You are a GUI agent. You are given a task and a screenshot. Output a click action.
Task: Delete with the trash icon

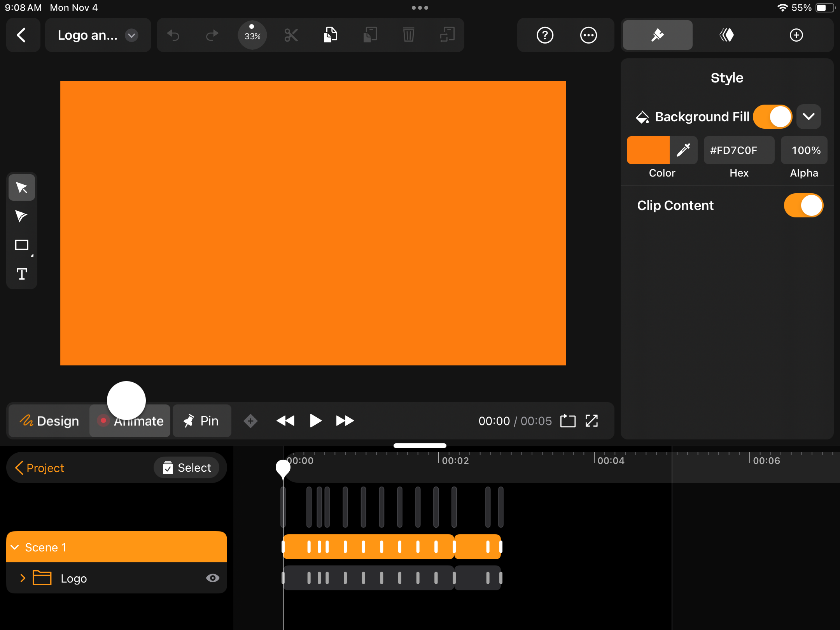(x=409, y=35)
